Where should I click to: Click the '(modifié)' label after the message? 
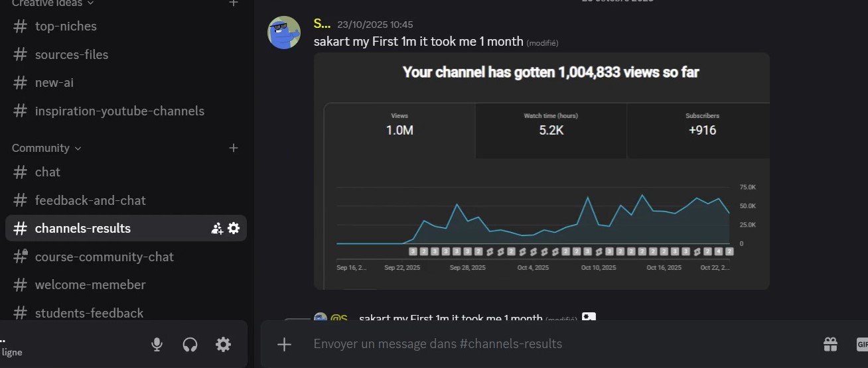point(542,43)
